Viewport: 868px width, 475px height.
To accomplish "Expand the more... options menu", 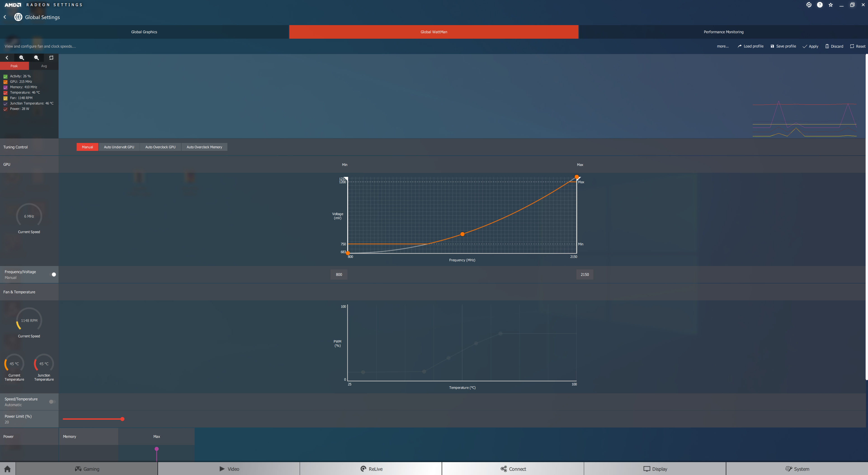I will point(722,46).
